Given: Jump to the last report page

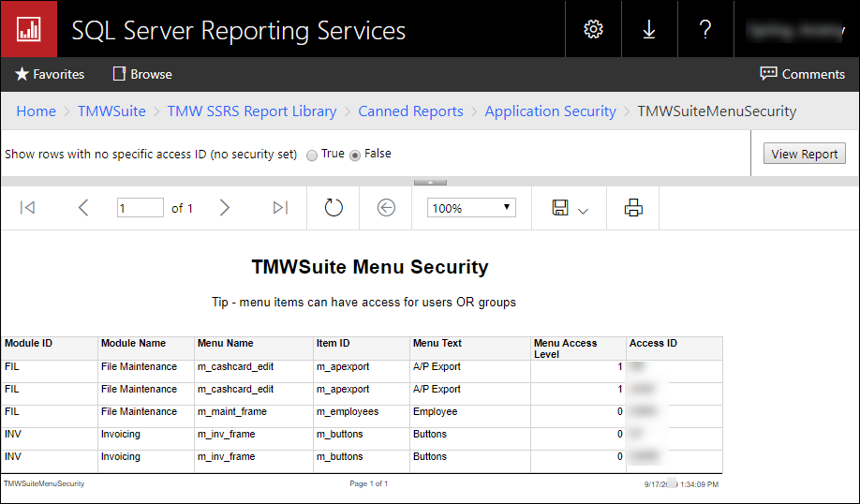Looking at the screenshot, I should 280,208.
